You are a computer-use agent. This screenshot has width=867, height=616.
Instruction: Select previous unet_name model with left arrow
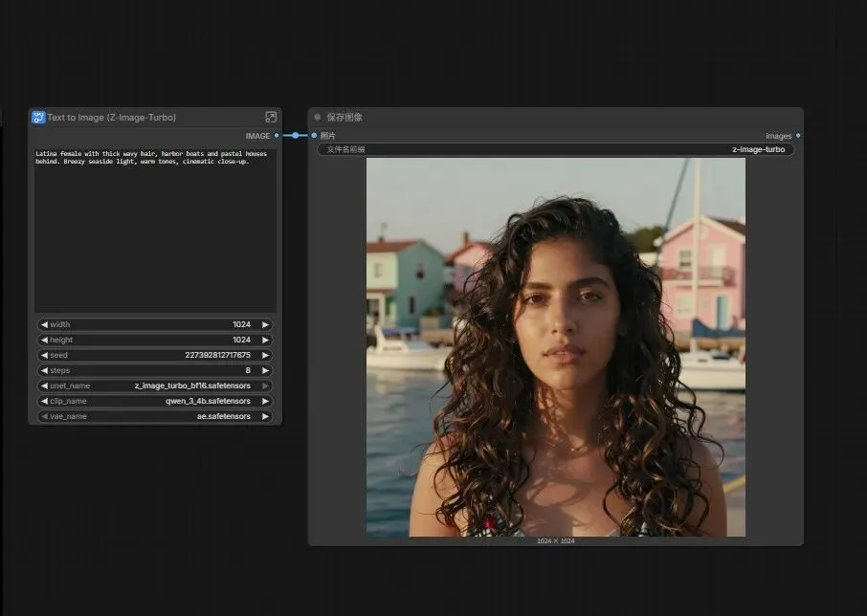coord(44,385)
